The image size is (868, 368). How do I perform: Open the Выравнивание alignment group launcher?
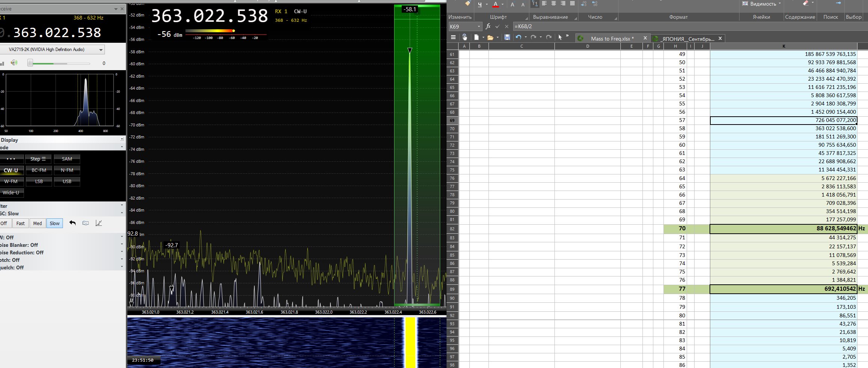click(575, 18)
